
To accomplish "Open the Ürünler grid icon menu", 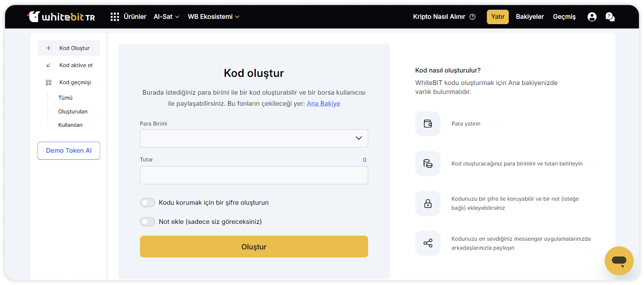I will coord(115,17).
